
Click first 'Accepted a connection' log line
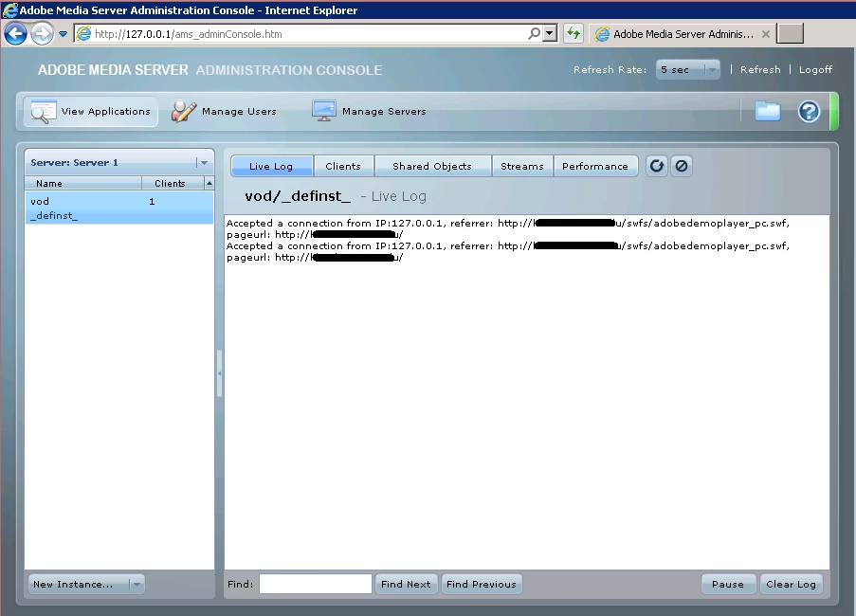508,228
